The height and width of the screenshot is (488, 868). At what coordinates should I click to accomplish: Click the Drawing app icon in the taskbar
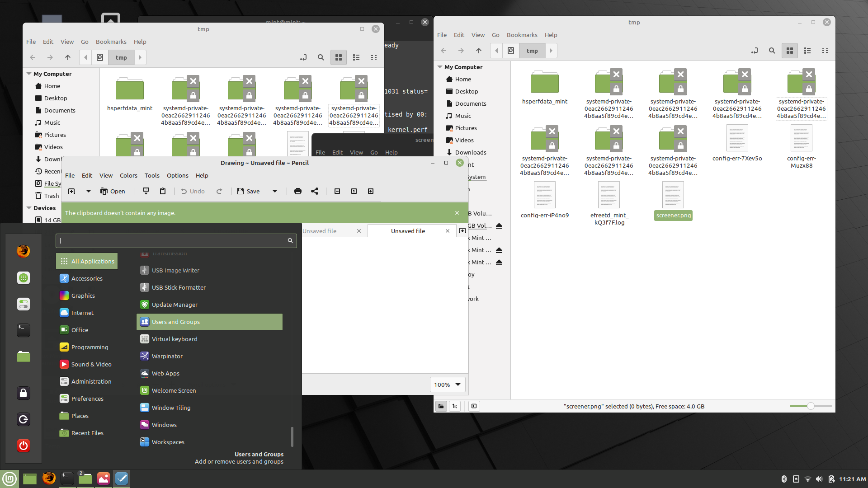[x=122, y=478]
